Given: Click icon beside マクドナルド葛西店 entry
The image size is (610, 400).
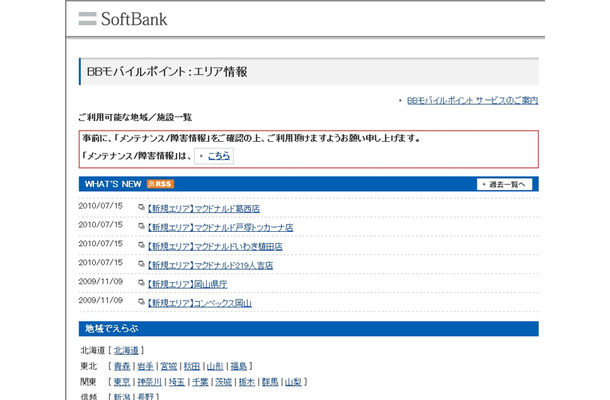Looking at the screenshot, I should point(141,207).
